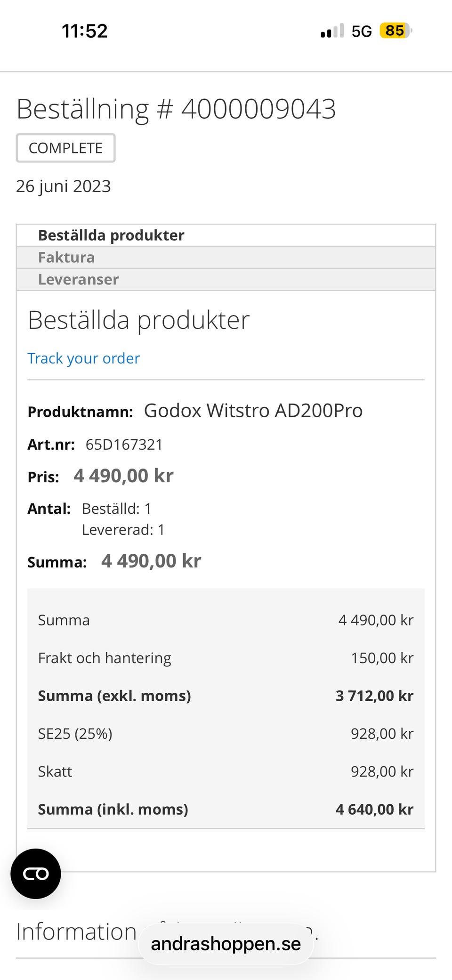Click the Information section heading
Image resolution: width=452 pixels, height=980 pixels.
tap(76, 931)
